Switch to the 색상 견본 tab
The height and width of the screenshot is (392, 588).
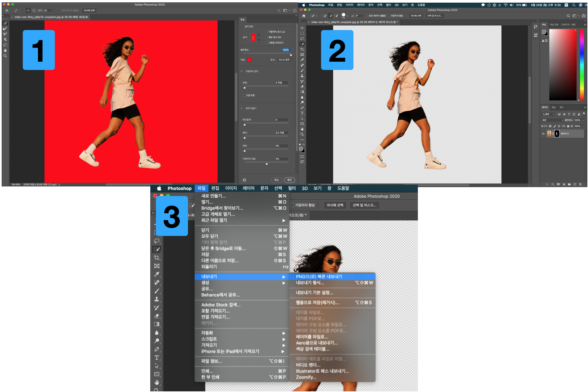[x=554, y=25]
